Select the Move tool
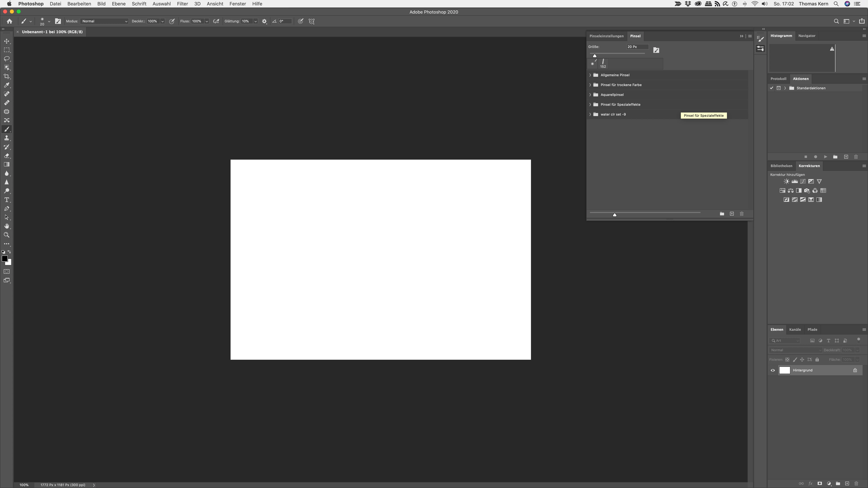The width and height of the screenshot is (868, 488). 6,41
